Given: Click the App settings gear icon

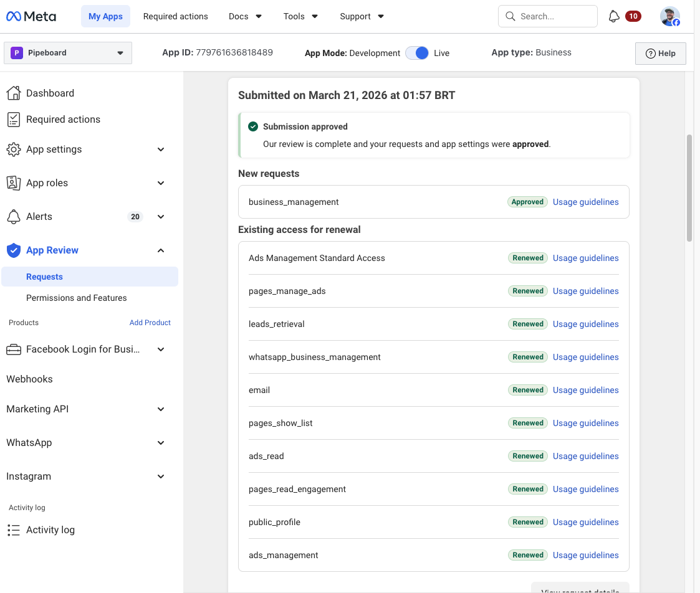Looking at the screenshot, I should coord(14,149).
